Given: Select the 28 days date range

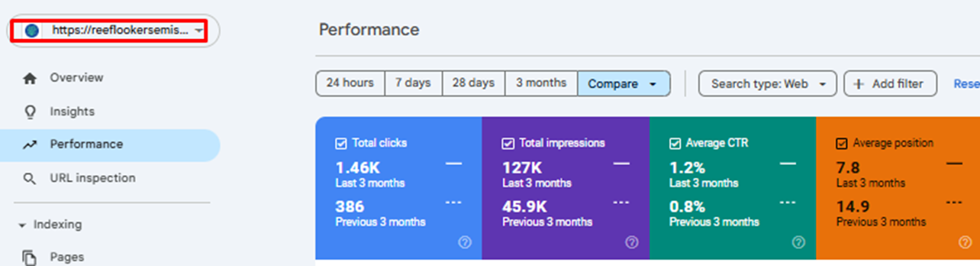Looking at the screenshot, I should click(x=473, y=83).
